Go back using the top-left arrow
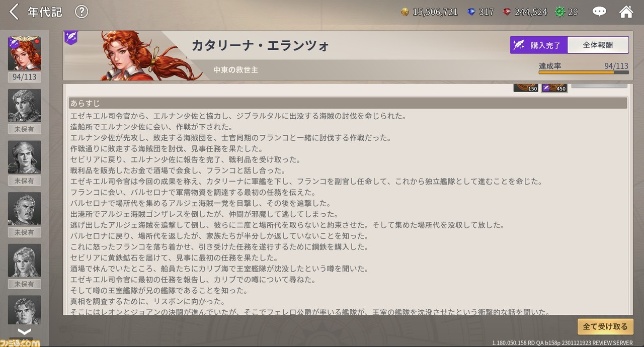 14,12
